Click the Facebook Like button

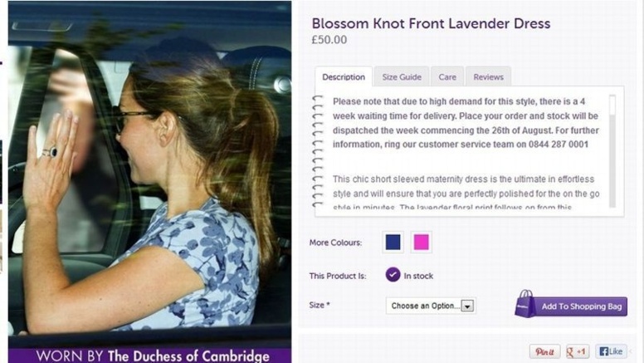(x=611, y=351)
